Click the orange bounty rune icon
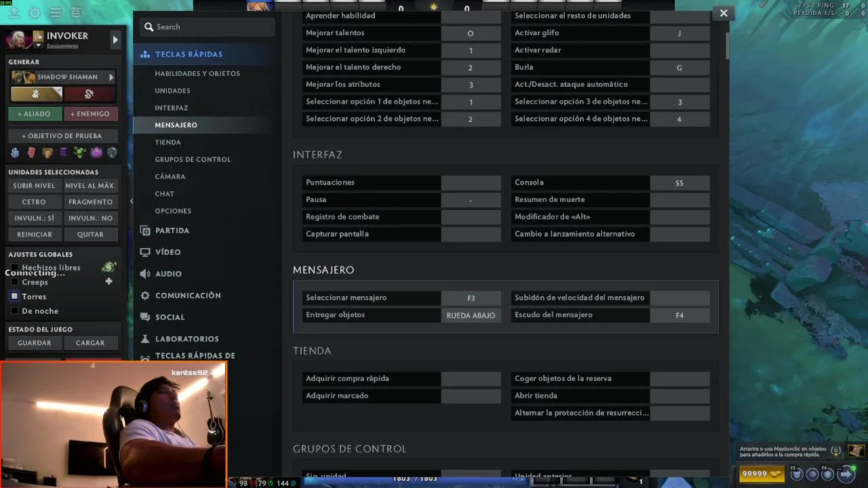 47,153
